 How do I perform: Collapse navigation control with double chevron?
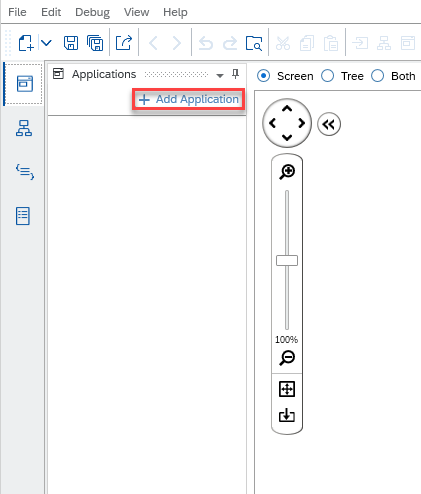[x=329, y=124]
